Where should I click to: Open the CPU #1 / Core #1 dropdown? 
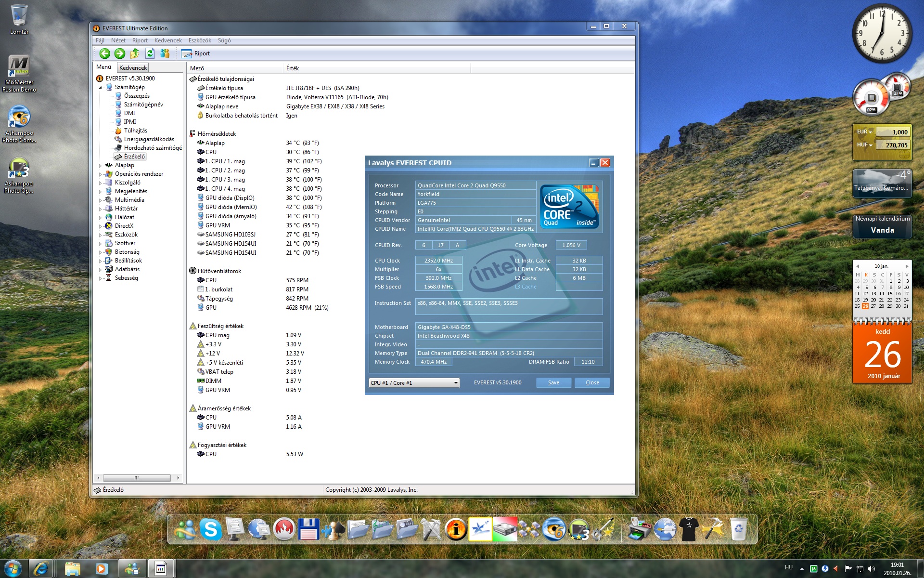pyautogui.click(x=414, y=383)
